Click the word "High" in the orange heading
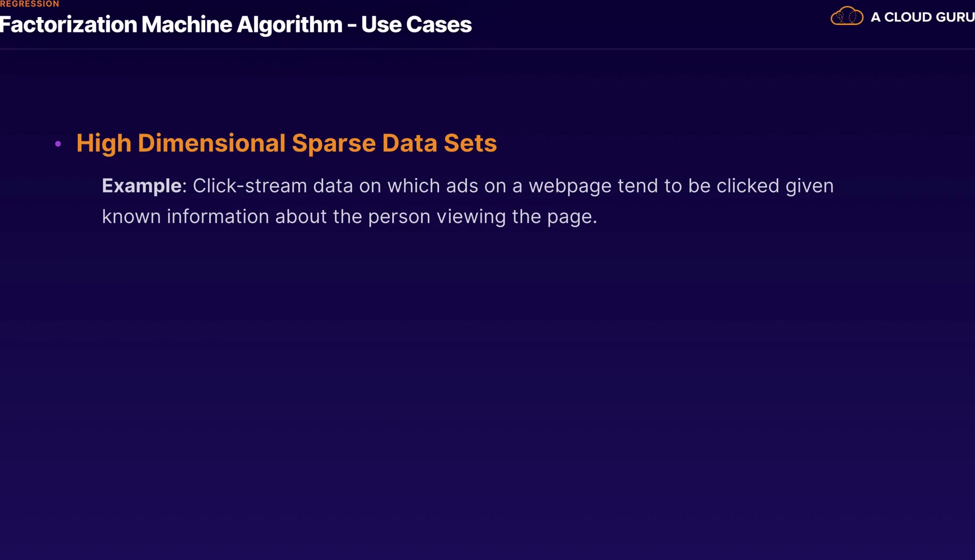 coord(103,143)
